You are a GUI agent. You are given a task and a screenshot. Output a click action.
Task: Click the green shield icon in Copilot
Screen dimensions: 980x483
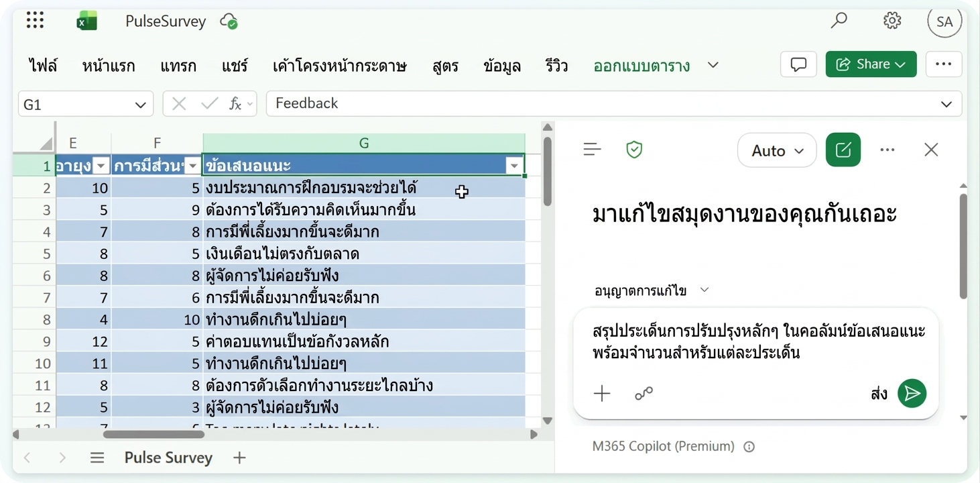click(x=634, y=150)
